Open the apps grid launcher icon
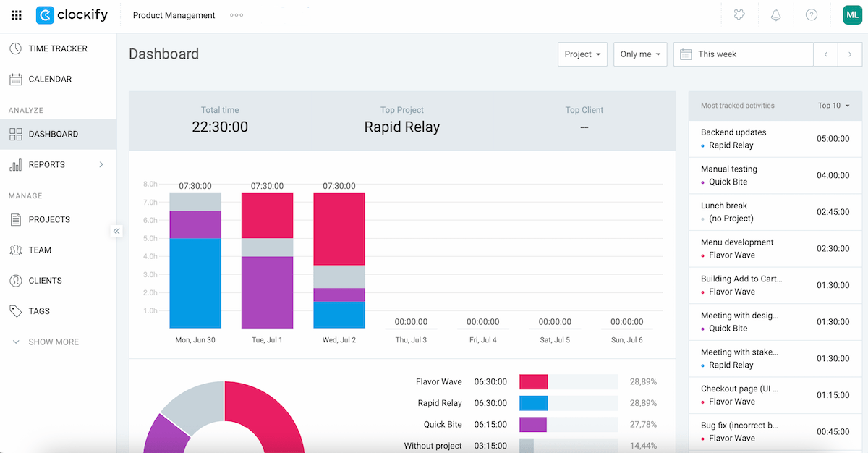The width and height of the screenshot is (868, 453). point(17,15)
